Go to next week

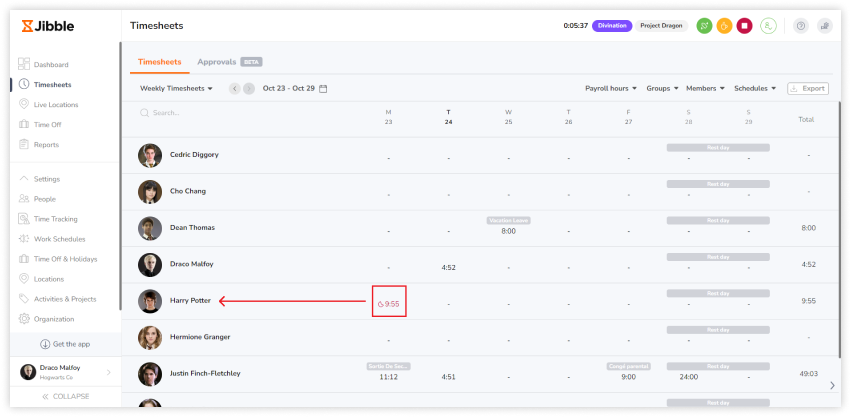pyautogui.click(x=249, y=89)
